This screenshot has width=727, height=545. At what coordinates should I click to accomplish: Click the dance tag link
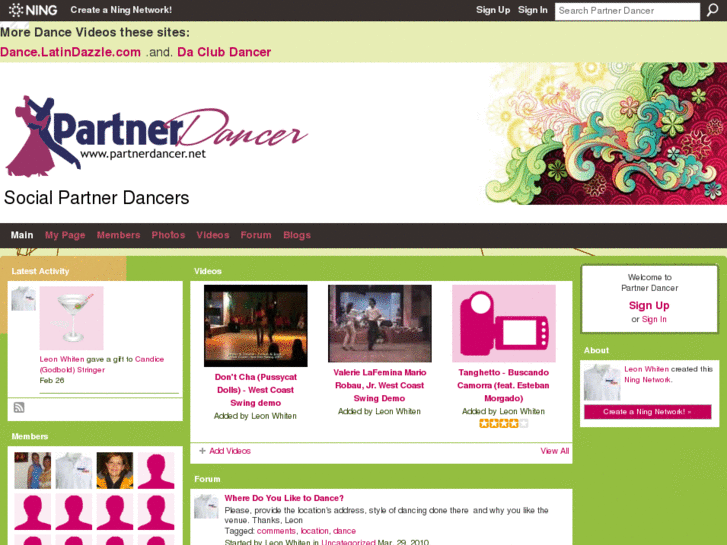(x=344, y=531)
